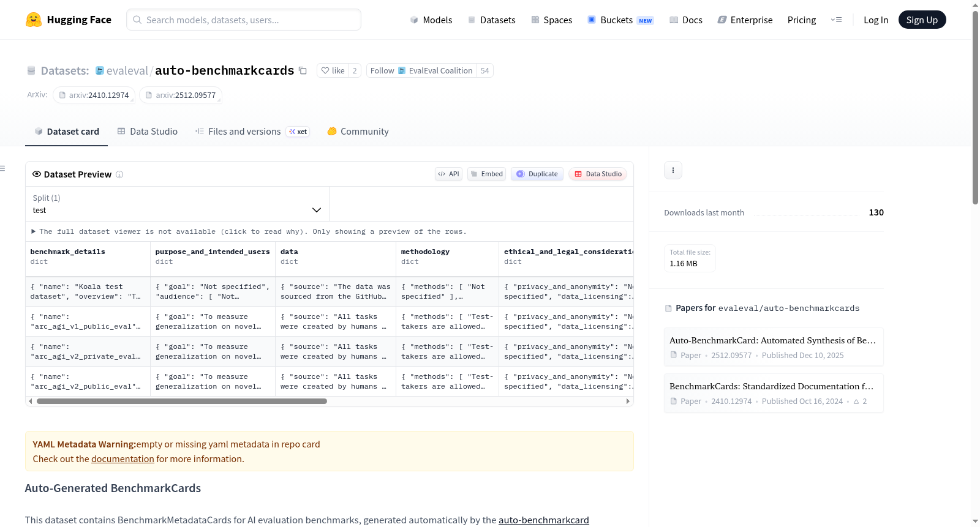Click the Sign Up button

click(922, 20)
